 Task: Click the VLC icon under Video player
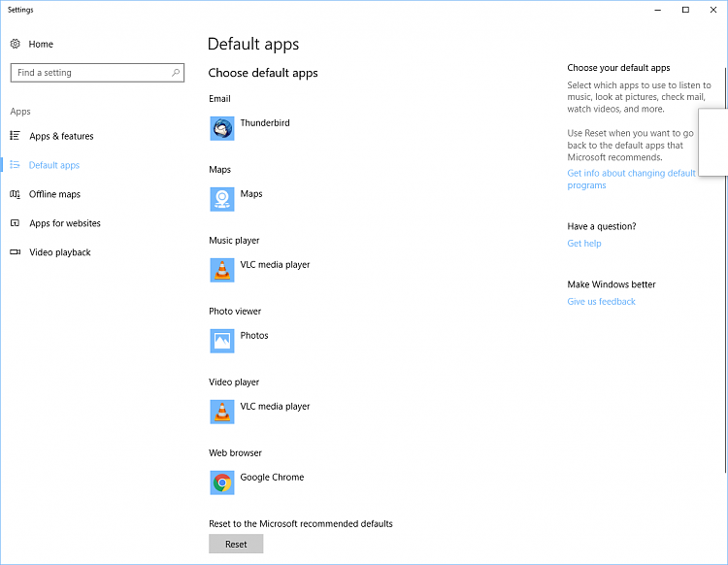coord(222,412)
